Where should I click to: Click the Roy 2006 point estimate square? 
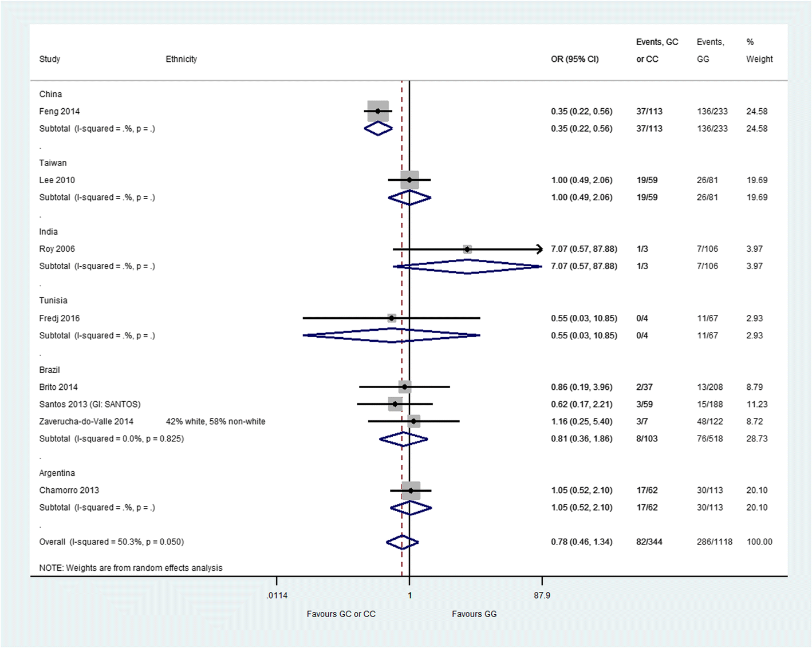tap(467, 249)
